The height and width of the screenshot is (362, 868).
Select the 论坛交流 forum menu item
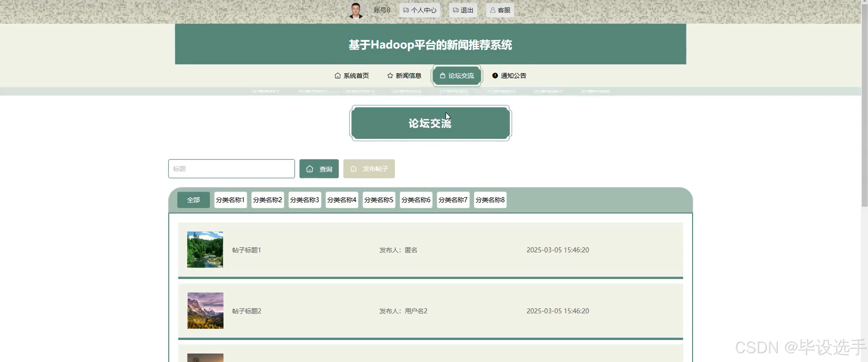(x=457, y=76)
